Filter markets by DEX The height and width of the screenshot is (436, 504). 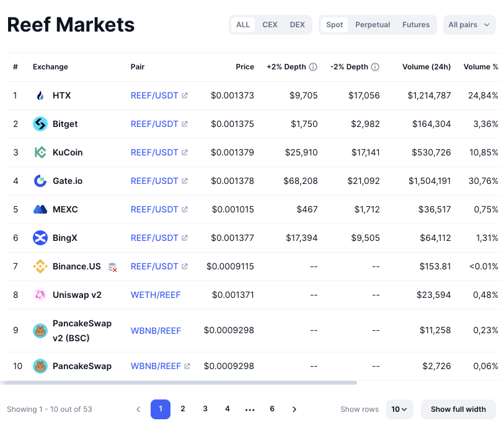tap(298, 25)
